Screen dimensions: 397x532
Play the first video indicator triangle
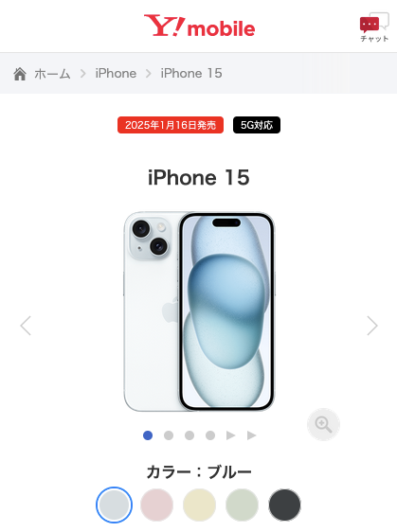pyautogui.click(x=230, y=435)
